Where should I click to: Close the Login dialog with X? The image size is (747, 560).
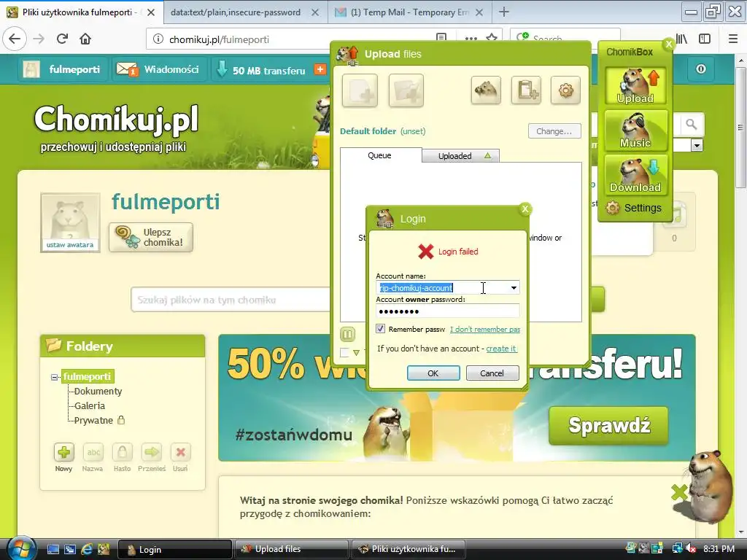tap(525, 209)
